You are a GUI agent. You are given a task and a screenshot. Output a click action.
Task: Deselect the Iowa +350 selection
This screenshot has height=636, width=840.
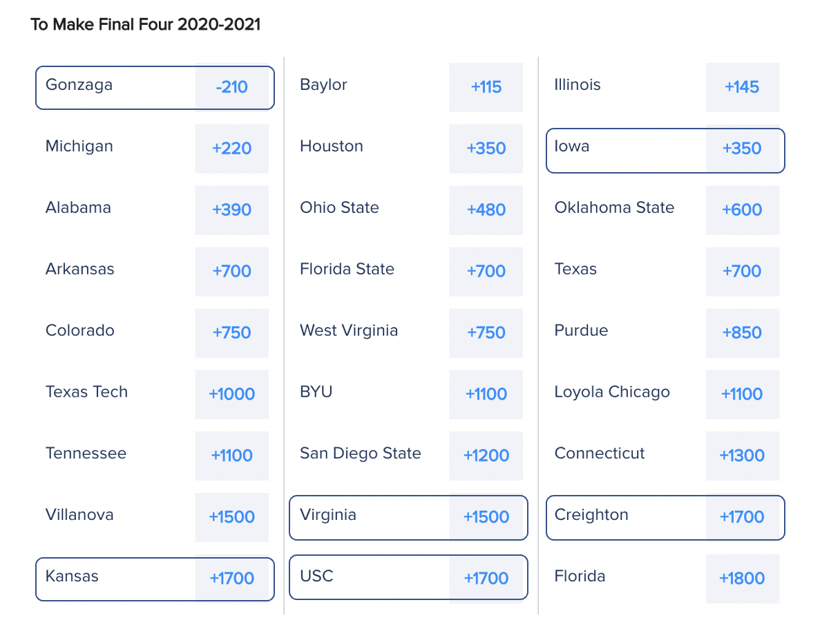click(742, 149)
